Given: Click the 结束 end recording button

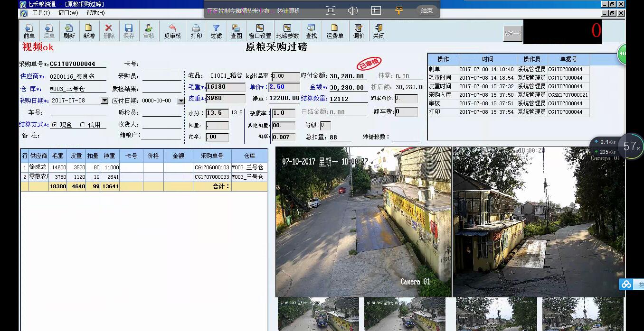Looking at the screenshot, I should [427, 10].
